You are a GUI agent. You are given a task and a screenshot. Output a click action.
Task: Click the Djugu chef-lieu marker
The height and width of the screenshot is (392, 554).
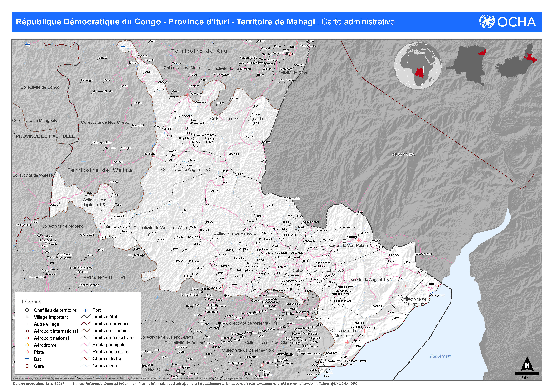178,371
